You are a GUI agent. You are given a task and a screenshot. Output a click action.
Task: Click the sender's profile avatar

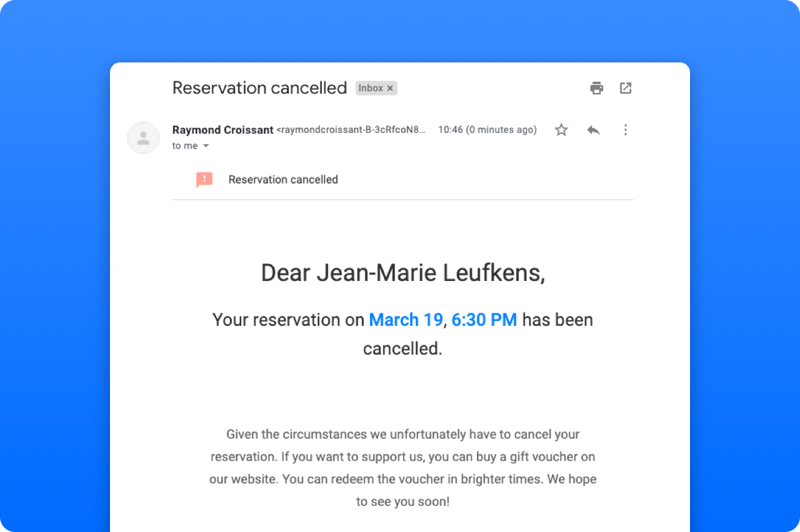tap(143, 137)
